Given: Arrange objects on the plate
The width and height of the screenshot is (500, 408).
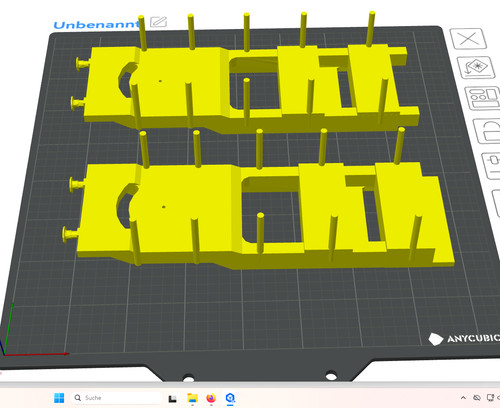Looking at the screenshot, I should pos(483,98).
